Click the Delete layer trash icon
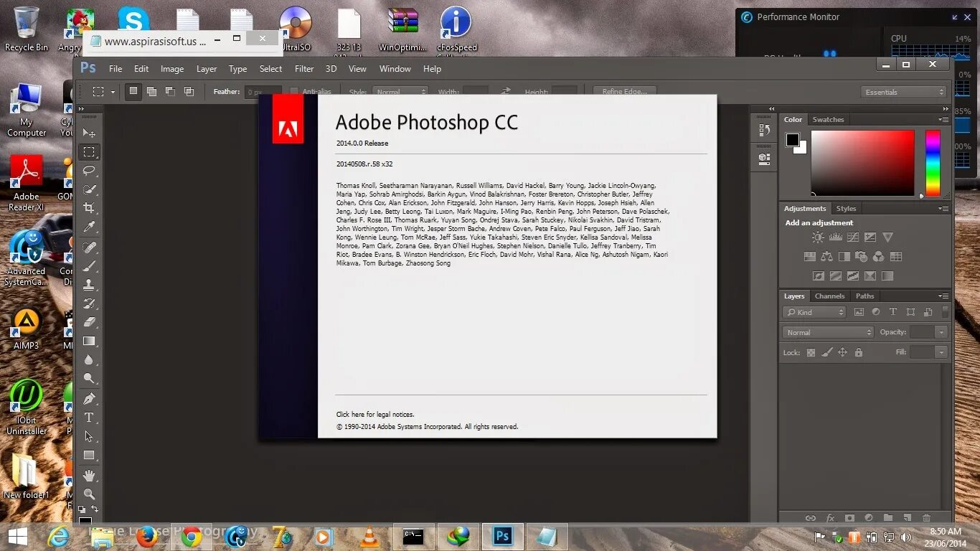This screenshot has width=980, height=551. point(926,517)
